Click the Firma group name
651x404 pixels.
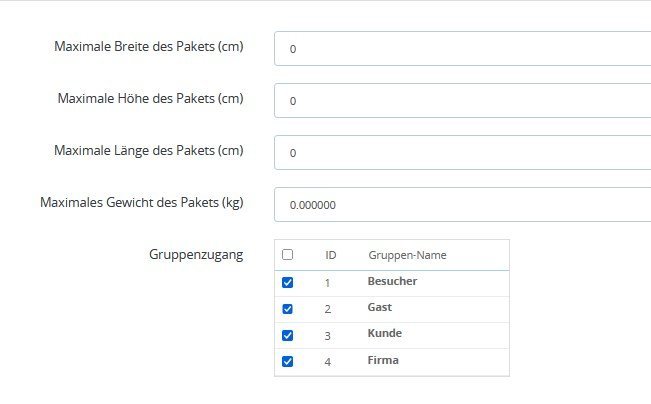[x=383, y=360]
